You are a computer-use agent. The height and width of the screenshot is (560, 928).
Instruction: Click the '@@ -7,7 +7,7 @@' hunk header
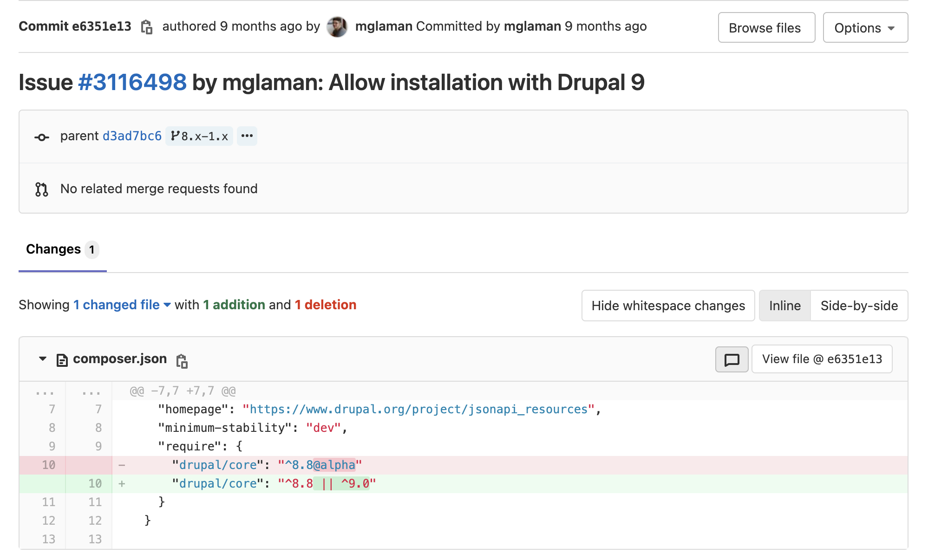point(183,391)
